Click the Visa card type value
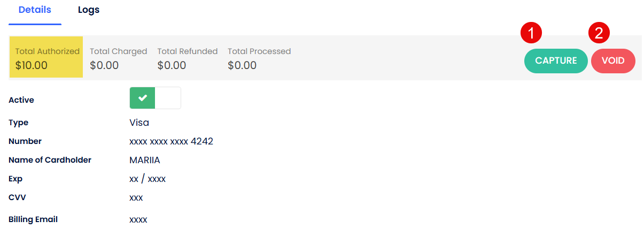 click(x=139, y=123)
